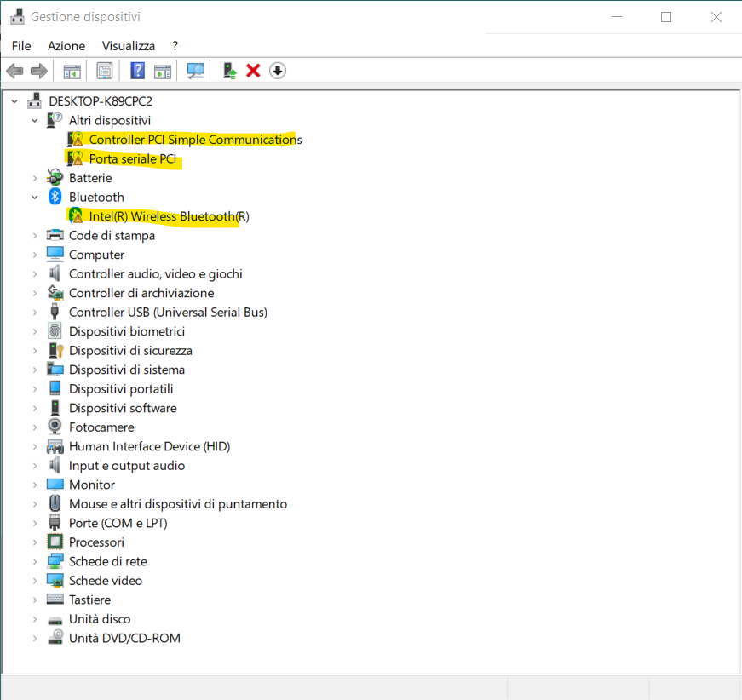Click the Unità DVD/CD-ROM drive icon
Image resolution: width=742 pixels, height=700 pixels.
coord(55,638)
